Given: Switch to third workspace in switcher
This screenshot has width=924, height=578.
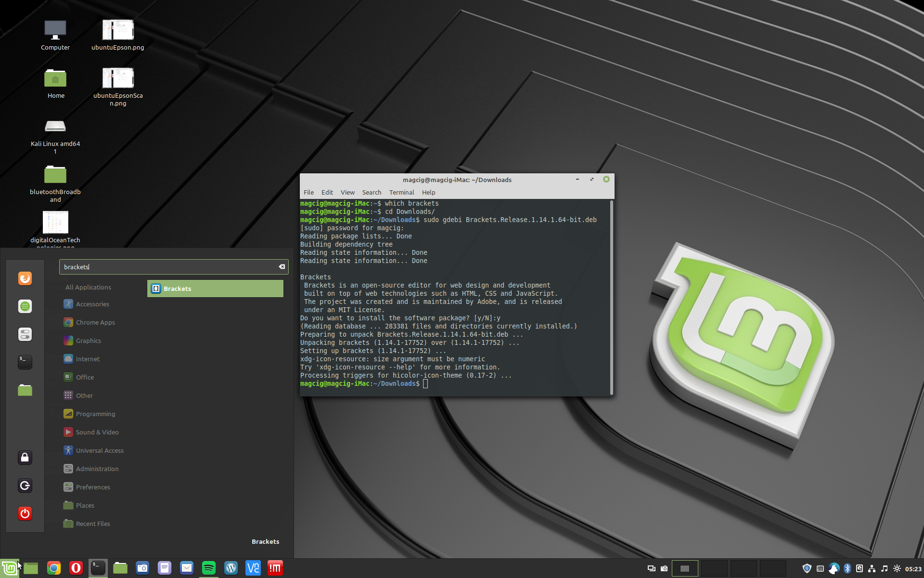Looking at the screenshot, I should [x=744, y=568].
